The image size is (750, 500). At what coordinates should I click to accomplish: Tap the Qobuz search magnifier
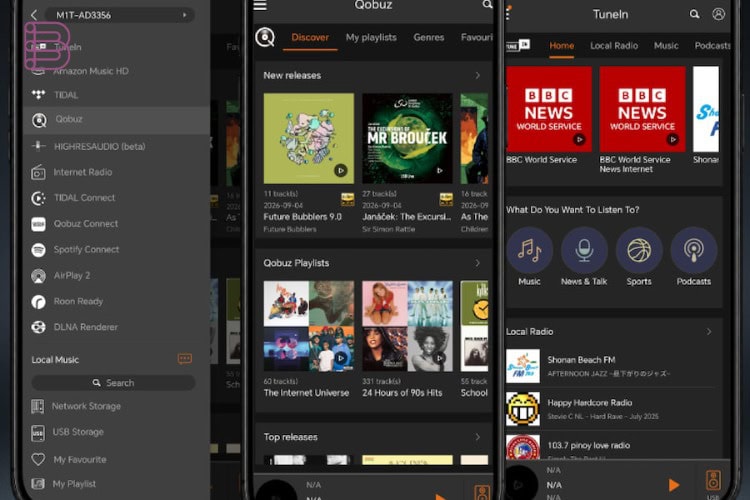click(487, 4)
